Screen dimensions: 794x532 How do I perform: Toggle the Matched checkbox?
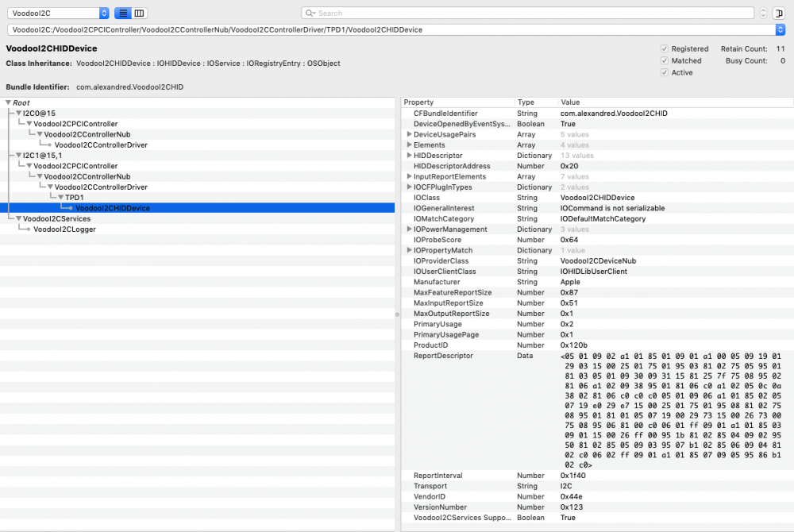click(665, 60)
